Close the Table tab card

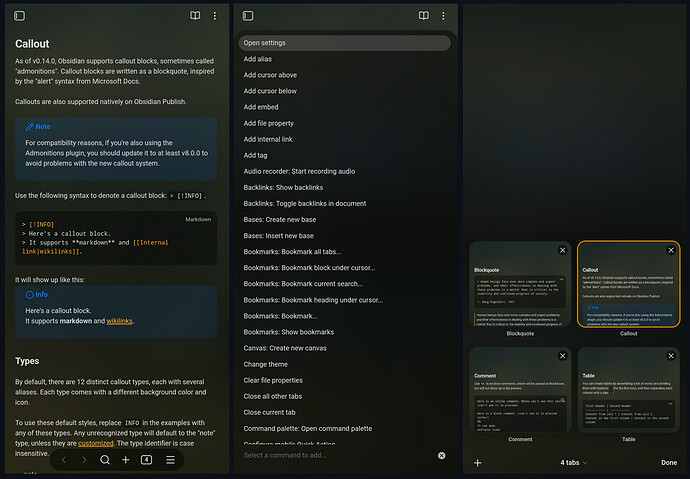[x=670, y=356]
